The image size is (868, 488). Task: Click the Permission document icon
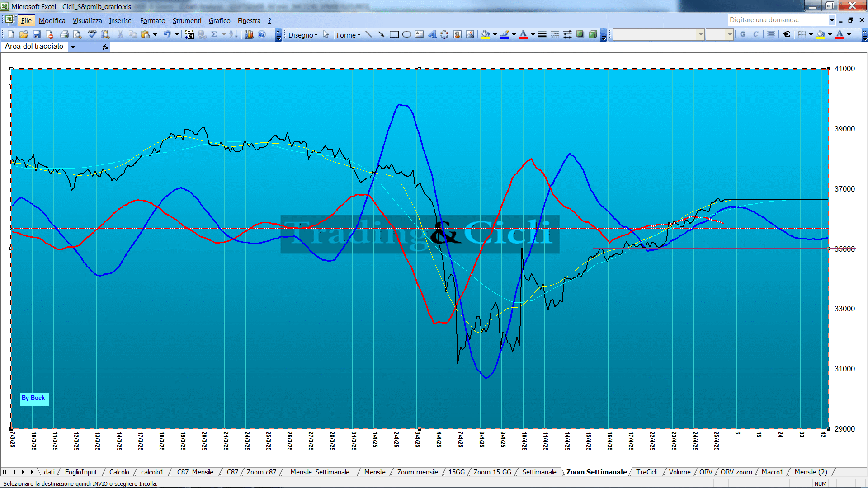49,34
